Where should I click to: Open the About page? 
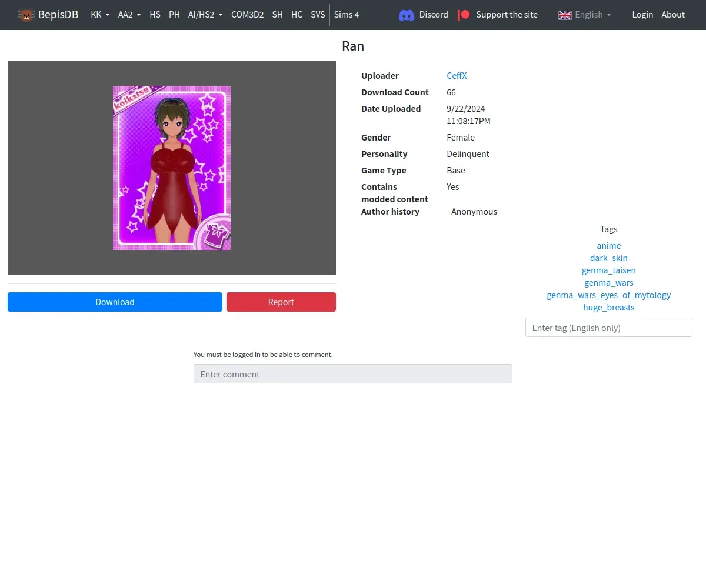673,15
